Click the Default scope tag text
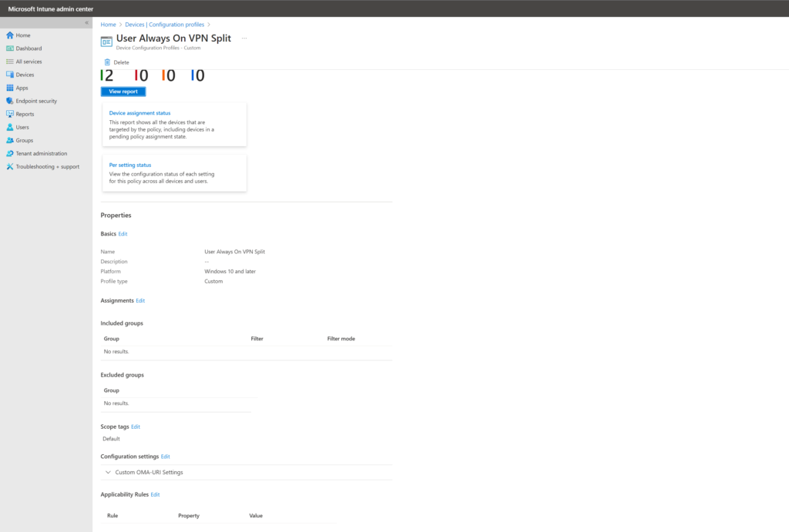This screenshot has width=789, height=532. point(111,439)
